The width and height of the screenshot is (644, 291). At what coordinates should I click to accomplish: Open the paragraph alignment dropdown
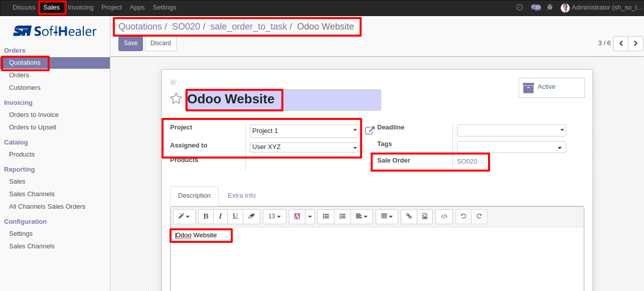(362, 216)
